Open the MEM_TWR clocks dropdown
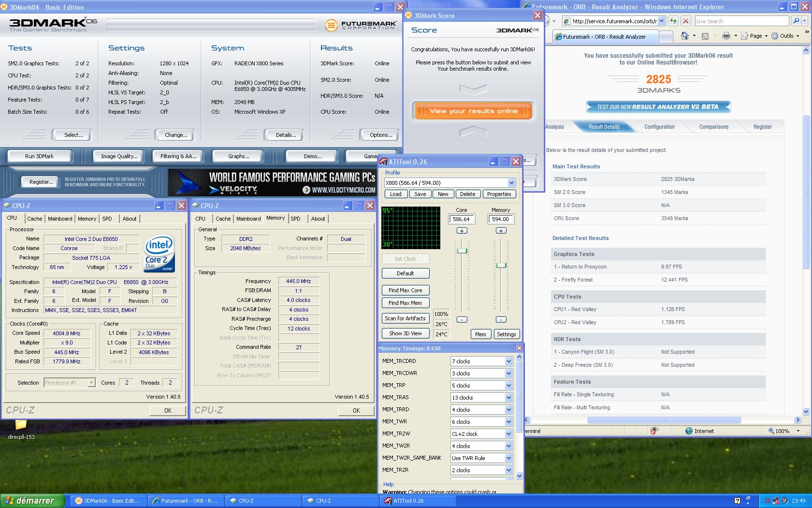The image size is (812, 508). (x=508, y=422)
